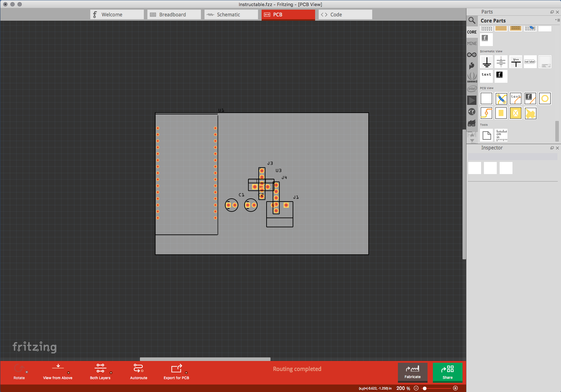This screenshot has height=392, width=561.
Task: Click the Routing completed status text
Action: (x=297, y=369)
